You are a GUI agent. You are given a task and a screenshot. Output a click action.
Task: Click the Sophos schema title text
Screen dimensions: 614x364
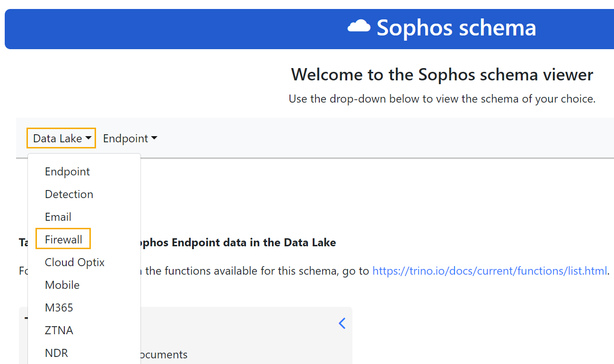click(456, 28)
